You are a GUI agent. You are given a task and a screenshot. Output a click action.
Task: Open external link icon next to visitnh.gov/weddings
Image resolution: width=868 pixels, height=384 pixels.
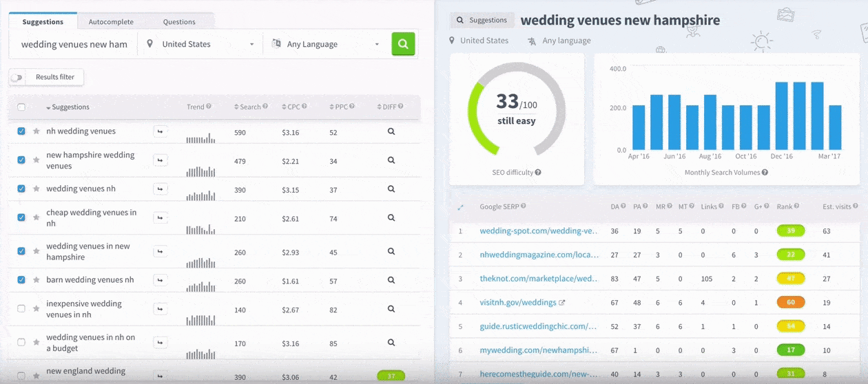coord(561,303)
